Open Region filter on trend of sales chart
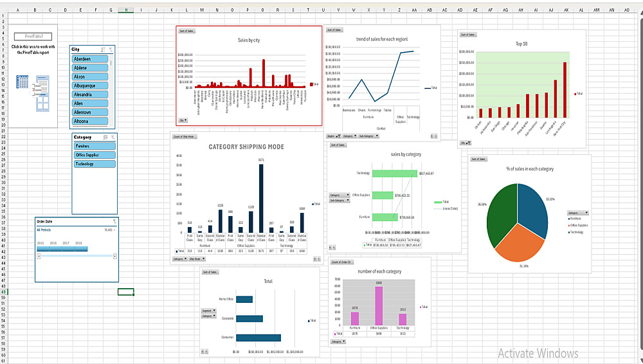 333,136
